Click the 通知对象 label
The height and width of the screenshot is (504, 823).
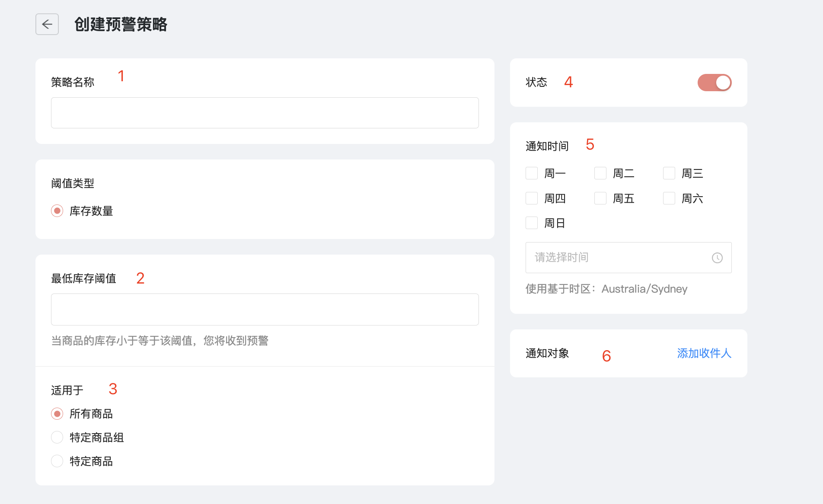(x=547, y=353)
